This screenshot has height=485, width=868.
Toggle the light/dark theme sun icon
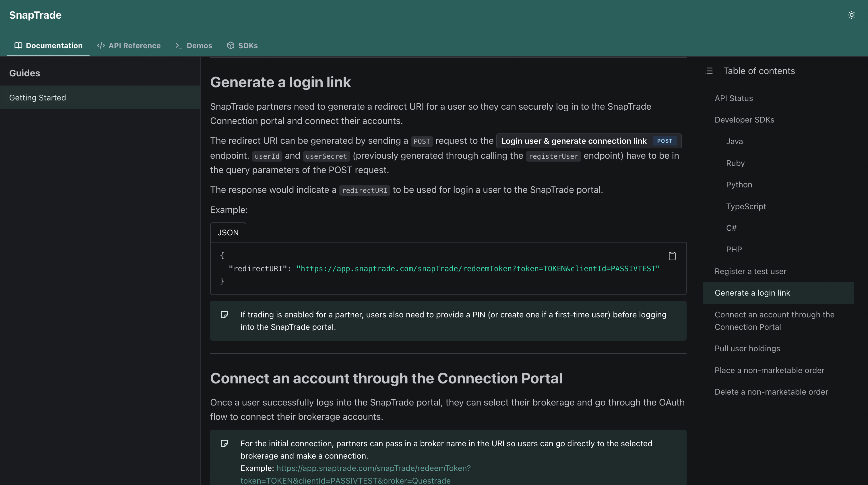point(851,15)
